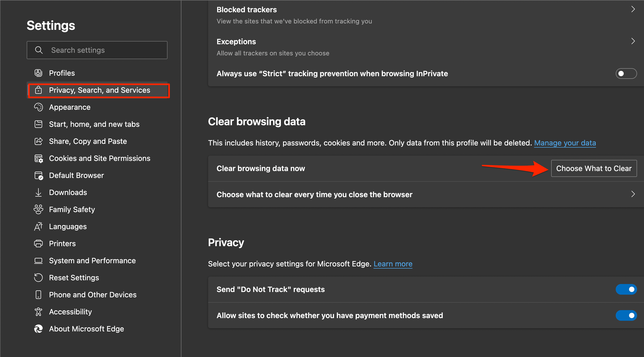Follow the Privacy Learn more link
The image size is (644, 357).
393,264
